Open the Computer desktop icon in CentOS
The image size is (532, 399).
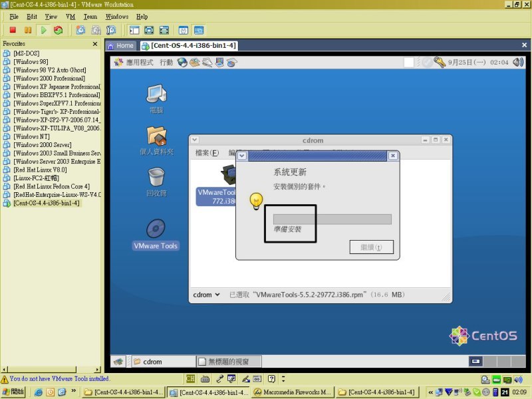point(156,99)
